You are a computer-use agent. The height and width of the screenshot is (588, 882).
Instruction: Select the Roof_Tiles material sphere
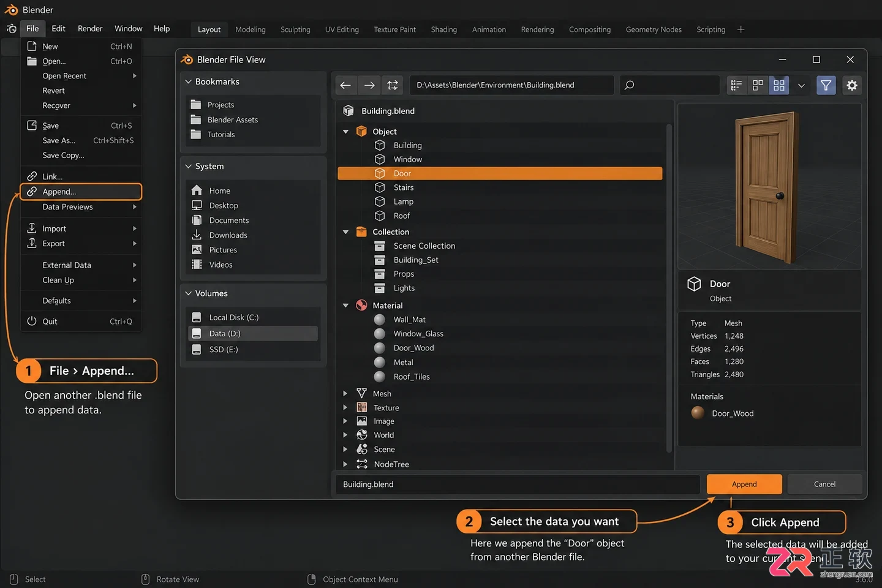point(380,377)
